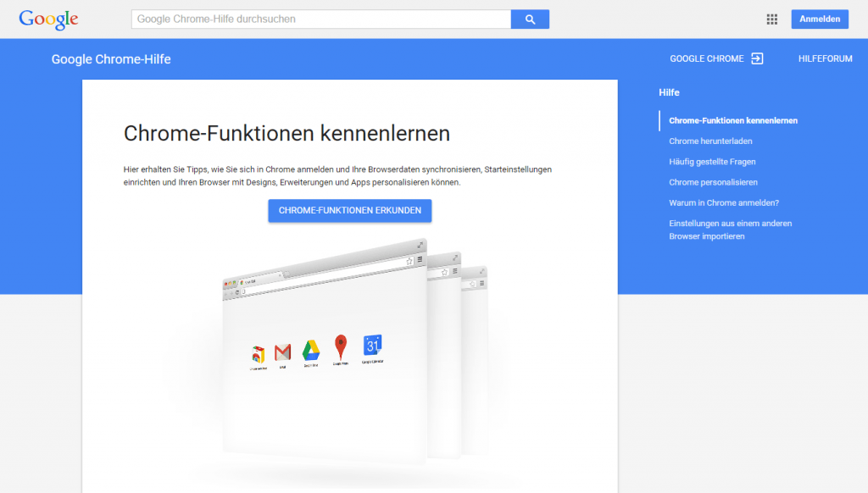
Task: Go to Häufig gestellte Fragen
Action: coord(712,162)
